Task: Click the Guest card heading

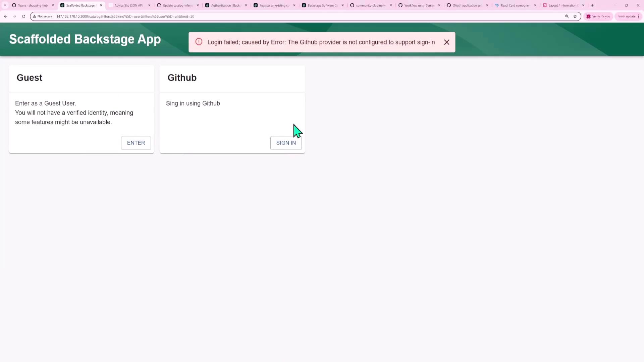Action: point(30,78)
